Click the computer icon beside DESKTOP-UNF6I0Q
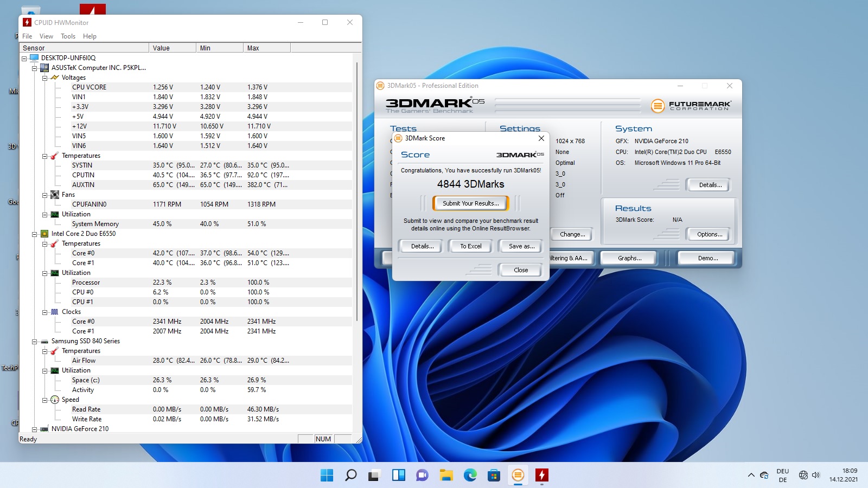This screenshot has height=488, width=868. [34, 57]
